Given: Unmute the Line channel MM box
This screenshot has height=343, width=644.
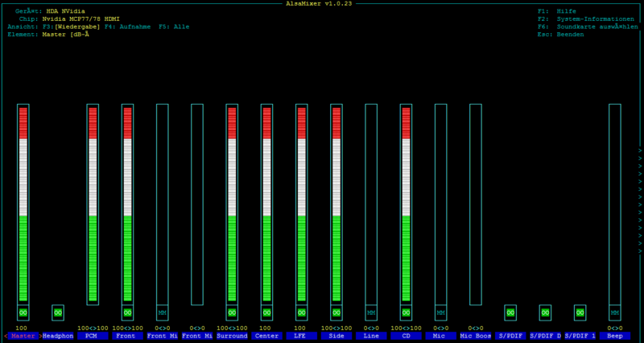Looking at the screenshot, I should coord(371,312).
